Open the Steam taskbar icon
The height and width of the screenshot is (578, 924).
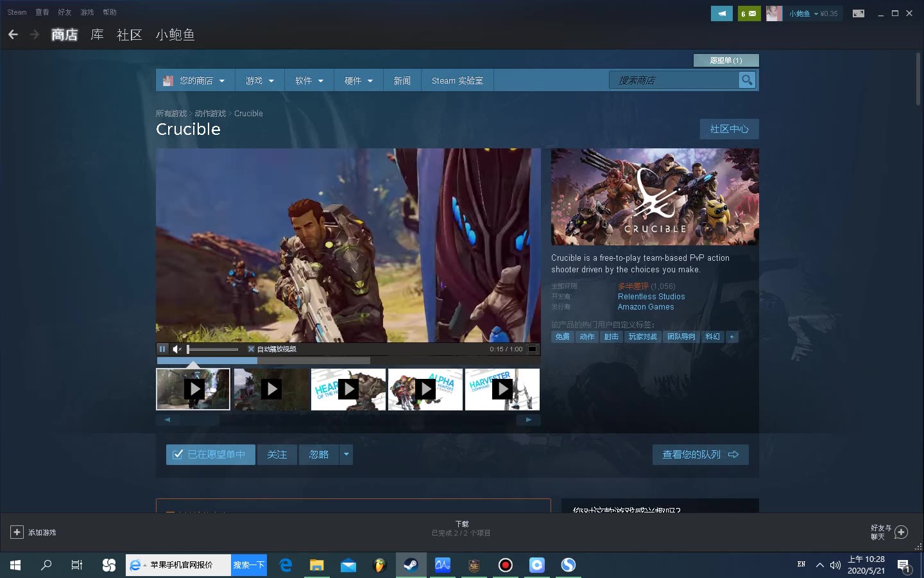tap(411, 565)
